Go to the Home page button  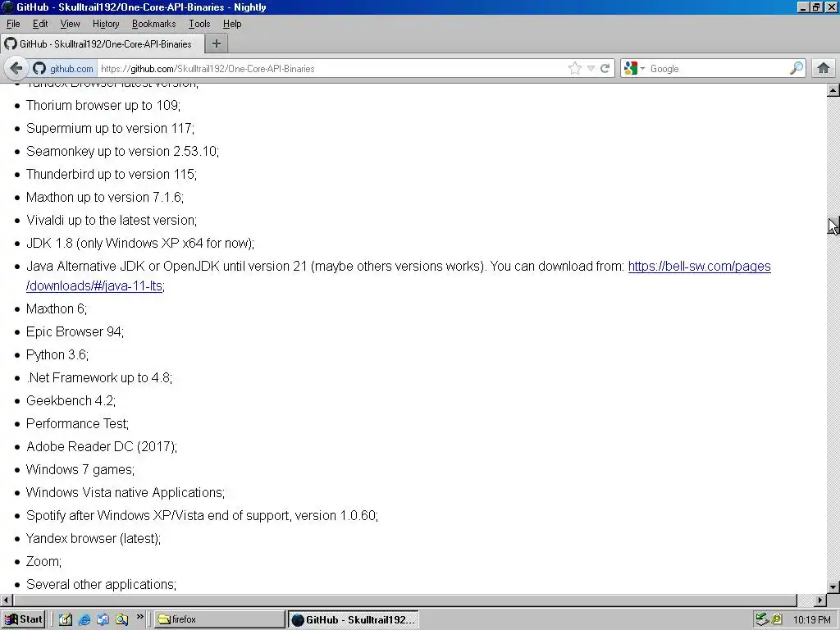point(824,68)
